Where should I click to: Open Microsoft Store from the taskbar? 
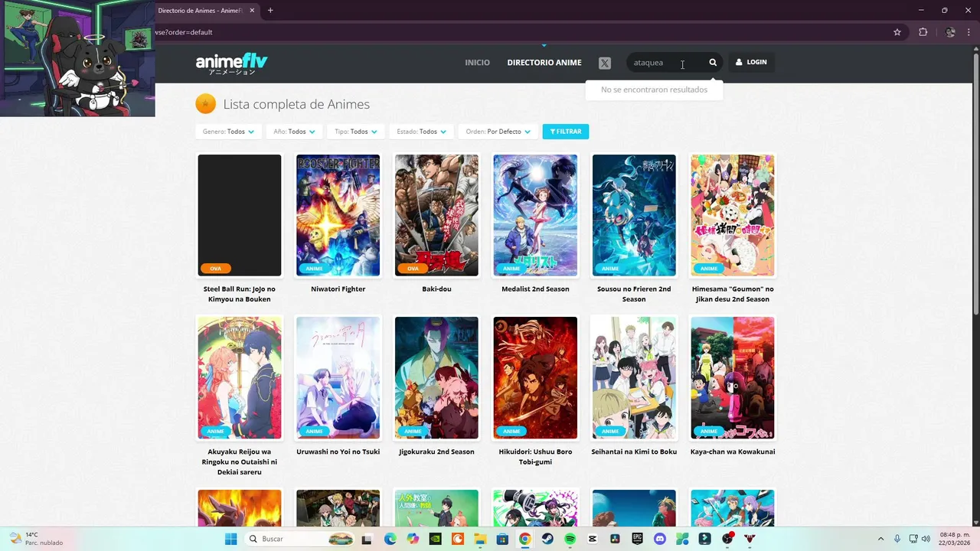point(502,539)
